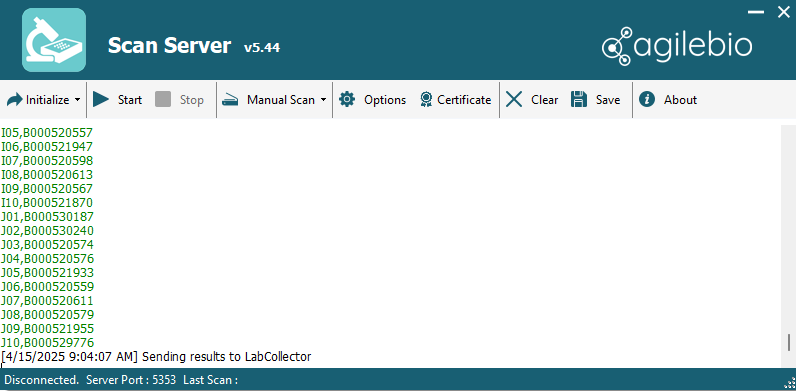The image size is (796, 391).
Task: Click the agilebio logo
Action: (677, 46)
